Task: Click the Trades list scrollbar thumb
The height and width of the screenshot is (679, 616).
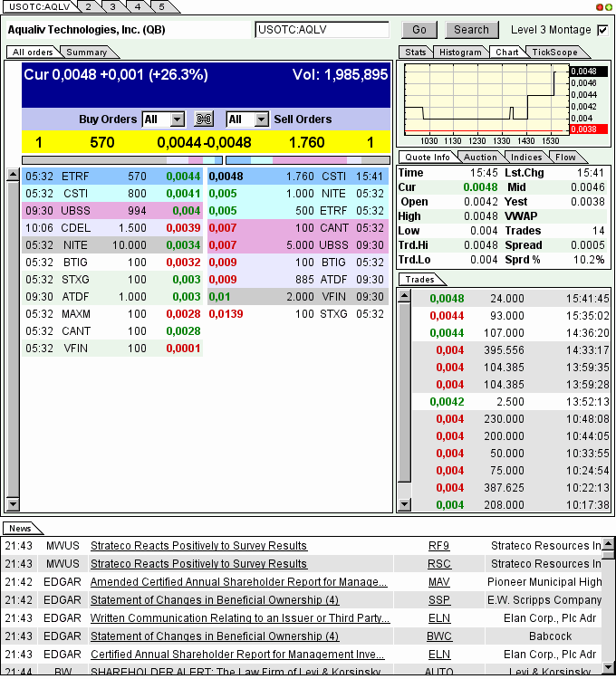Action: 405,392
